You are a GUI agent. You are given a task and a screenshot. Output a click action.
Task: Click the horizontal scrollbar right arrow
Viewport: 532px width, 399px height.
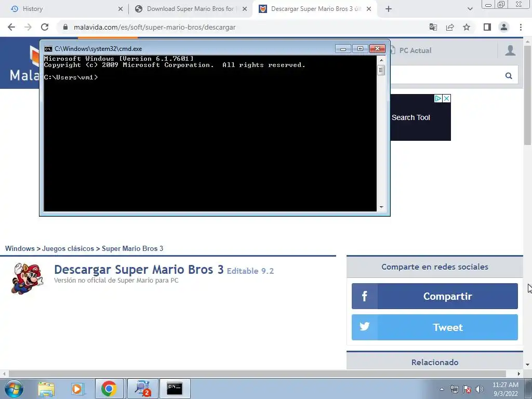click(x=519, y=374)
